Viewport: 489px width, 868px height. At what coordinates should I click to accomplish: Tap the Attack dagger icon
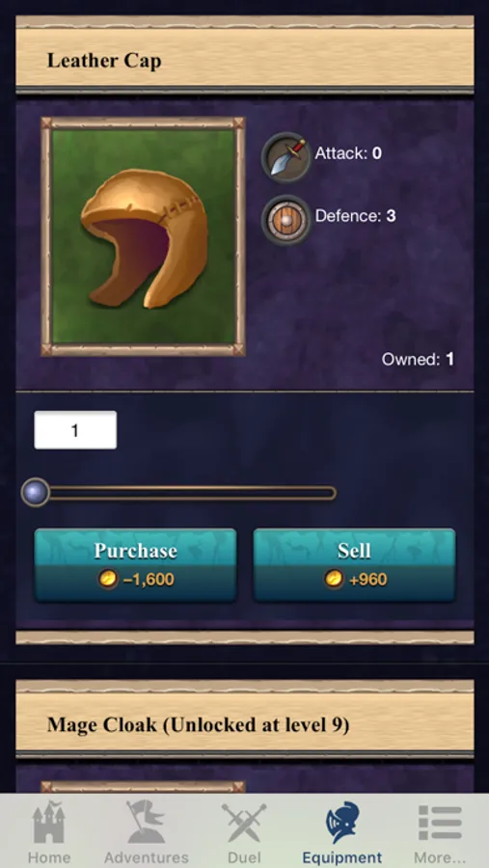285,157
